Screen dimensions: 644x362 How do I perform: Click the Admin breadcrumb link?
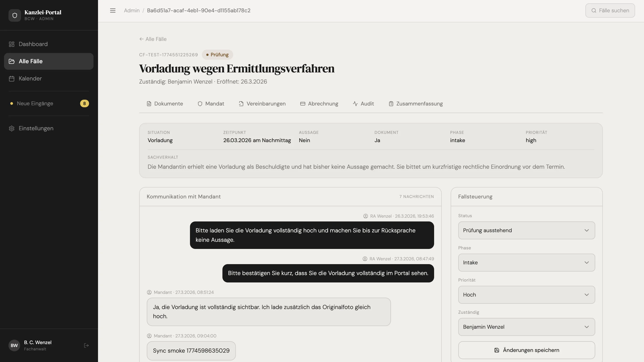tap(132, 11)
